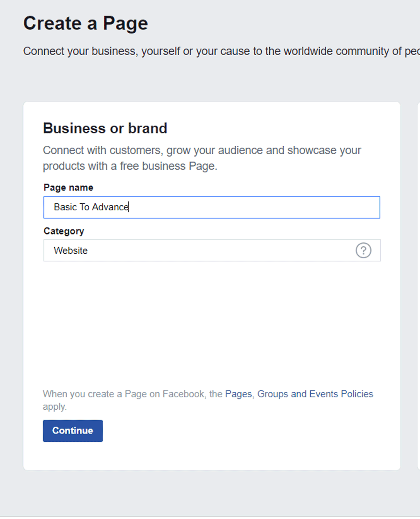Click the word 'Website' inside Category box
This screenshot has width=420, height=519.
point(71,250)
